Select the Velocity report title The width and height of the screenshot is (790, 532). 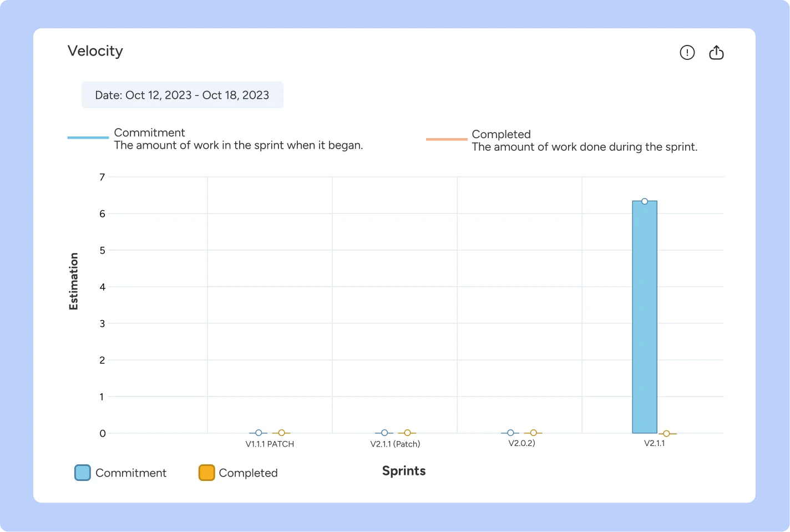[x=95, y=50]
